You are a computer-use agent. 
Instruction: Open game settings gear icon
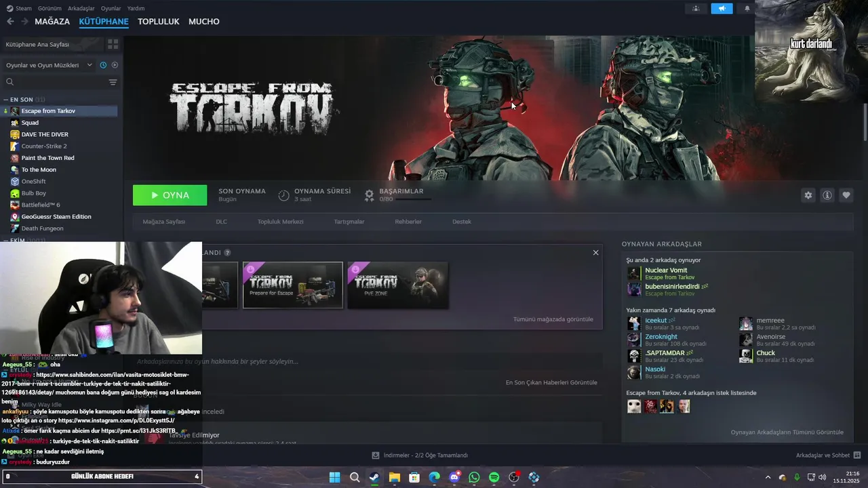point(808,195)
